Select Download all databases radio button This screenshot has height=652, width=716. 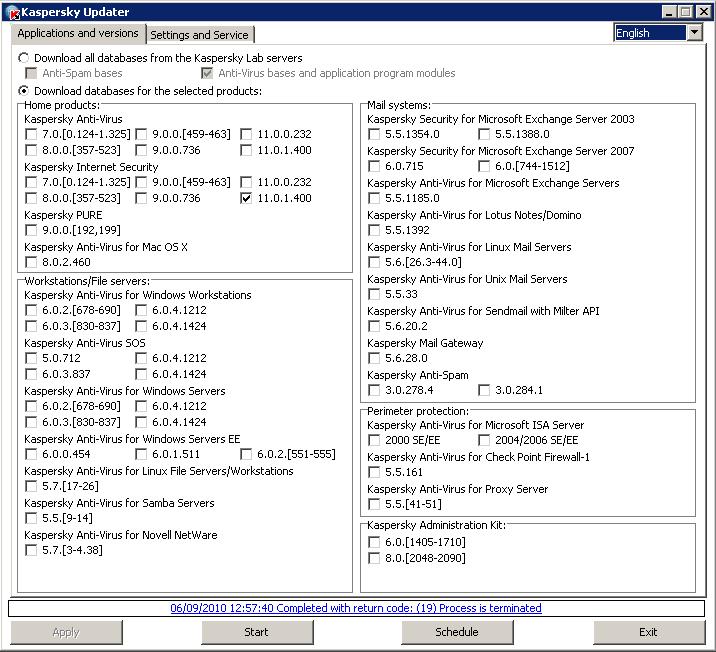click(23, 58)
